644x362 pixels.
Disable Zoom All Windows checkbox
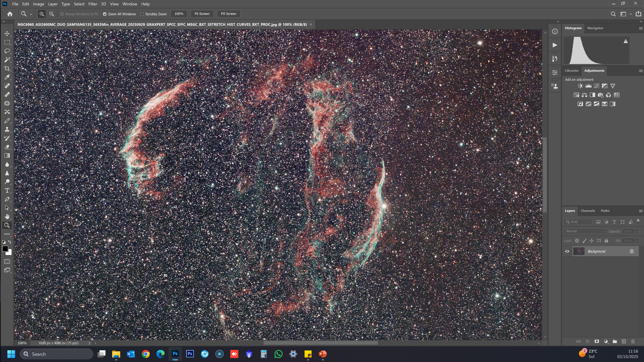tap(105, 14)
